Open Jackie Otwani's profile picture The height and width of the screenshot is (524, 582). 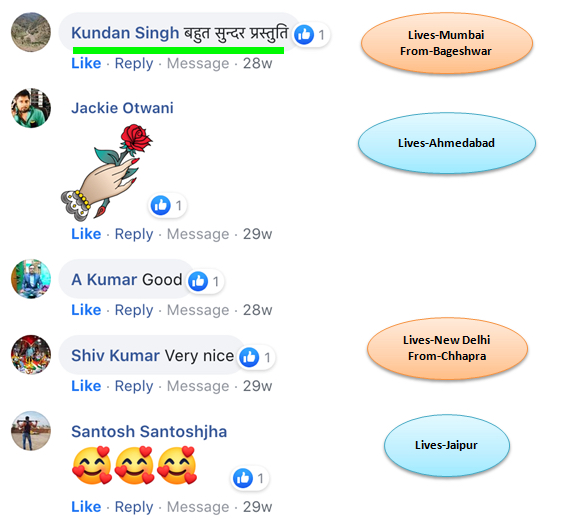(x=31, y=108)
